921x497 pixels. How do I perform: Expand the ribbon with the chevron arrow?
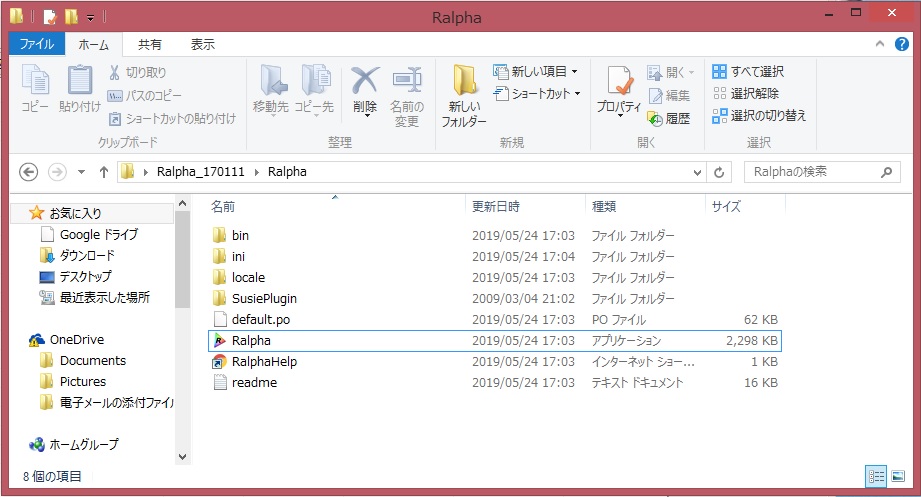pyautogui.click(x=878, y=45)
